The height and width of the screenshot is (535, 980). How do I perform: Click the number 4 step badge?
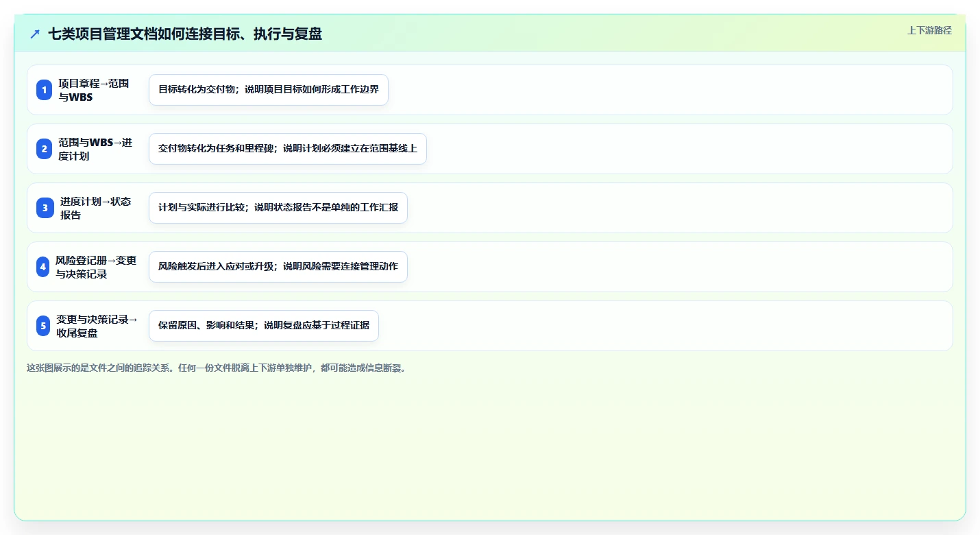click(x=42, y=267)
